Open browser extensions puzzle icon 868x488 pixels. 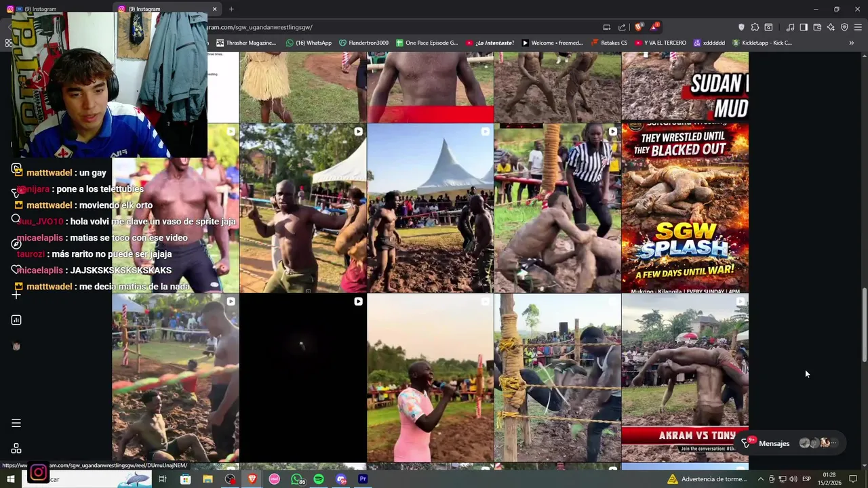click(755, 27)
